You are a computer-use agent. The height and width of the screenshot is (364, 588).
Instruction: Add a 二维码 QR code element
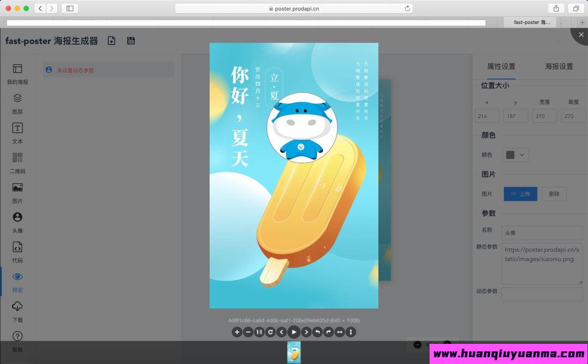pyautogui.click(x=17, y=163)
